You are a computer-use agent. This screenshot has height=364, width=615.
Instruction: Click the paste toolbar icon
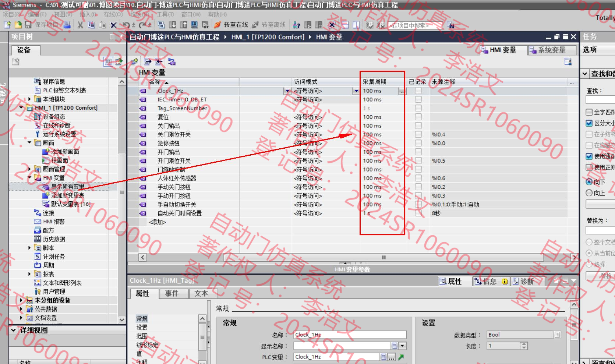click(x=102, y=25)
